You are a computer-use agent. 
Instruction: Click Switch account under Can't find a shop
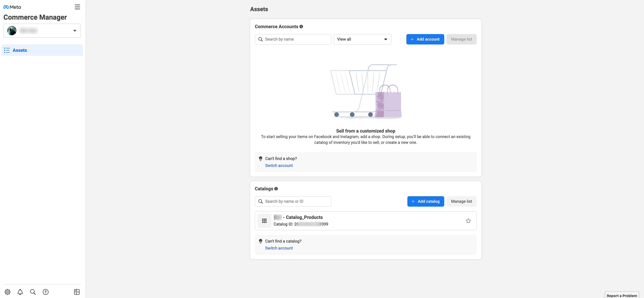point(279,165)
